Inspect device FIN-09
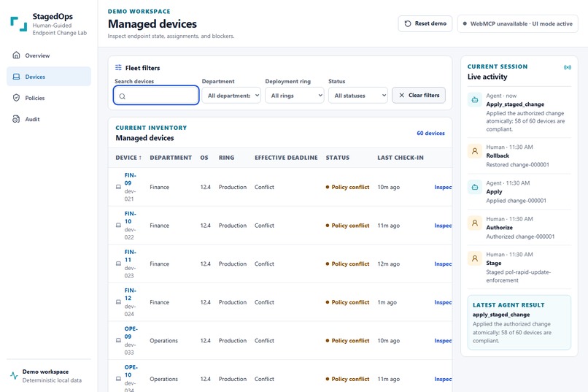 tap(443, 187)
